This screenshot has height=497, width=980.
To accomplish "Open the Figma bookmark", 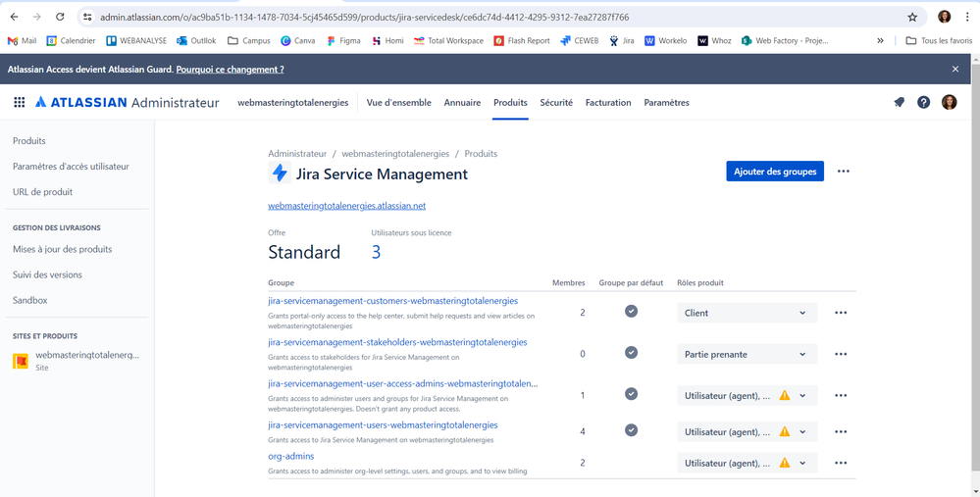I will (343, 40).
